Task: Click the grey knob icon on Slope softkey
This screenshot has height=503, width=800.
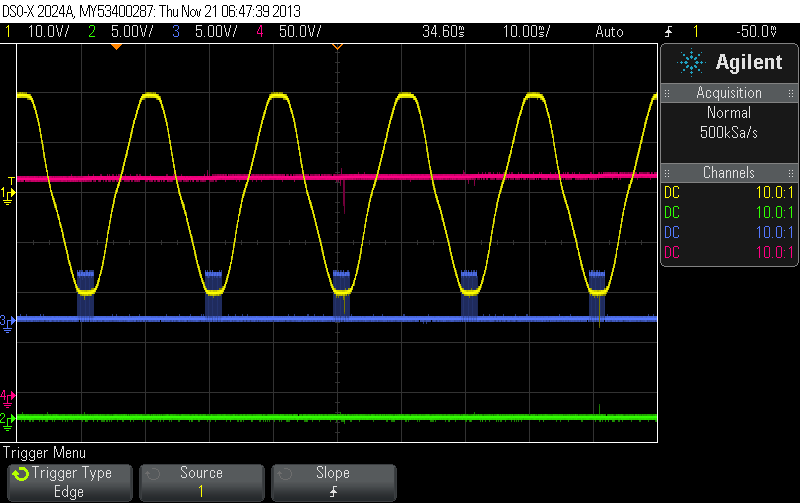Action: [x=285, y=474]
